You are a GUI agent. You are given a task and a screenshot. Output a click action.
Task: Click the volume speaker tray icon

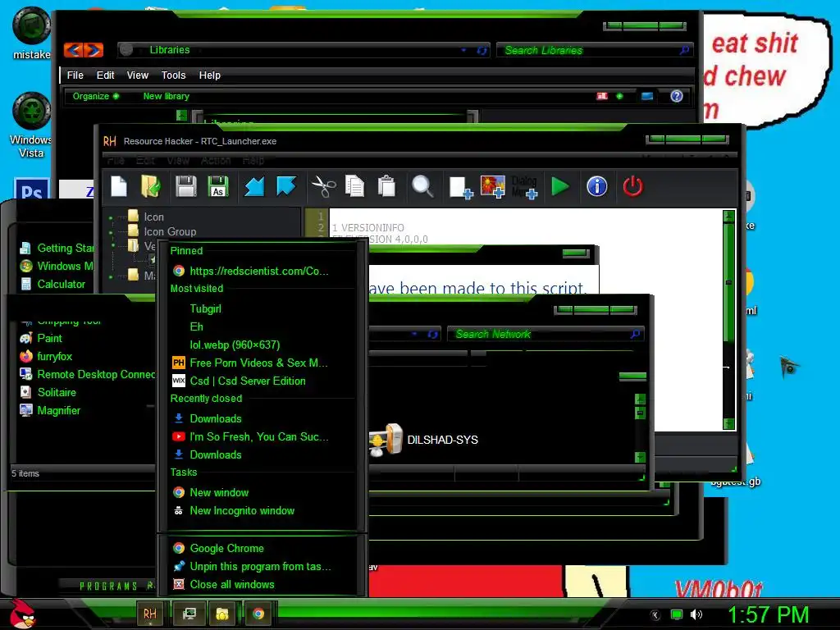(696, 615)
